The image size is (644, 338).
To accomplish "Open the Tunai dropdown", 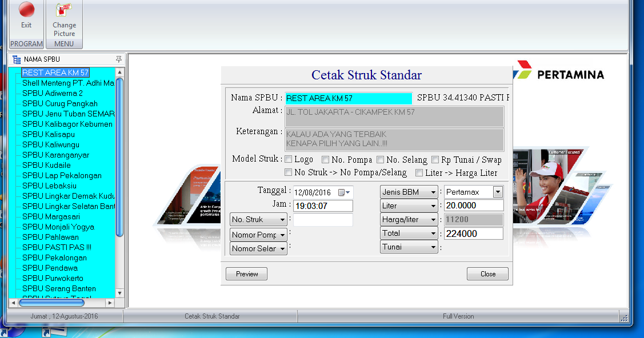I will pos(409,247).
